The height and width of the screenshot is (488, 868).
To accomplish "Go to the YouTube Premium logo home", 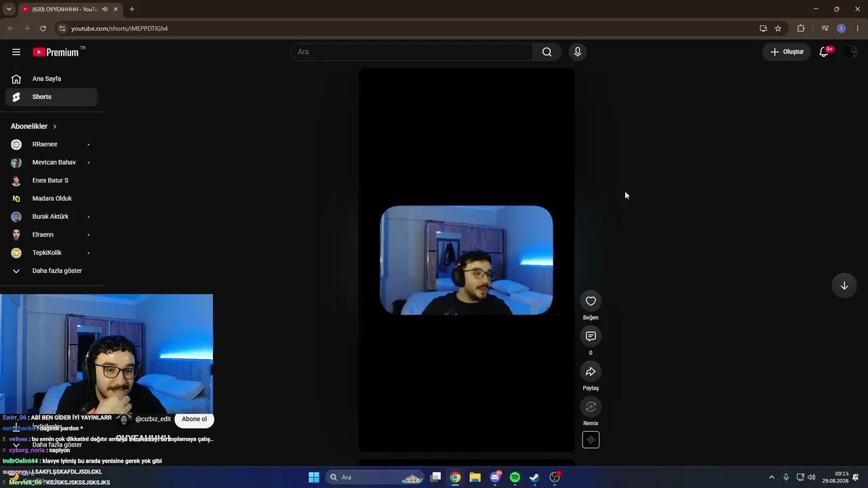I will (56, 52).
